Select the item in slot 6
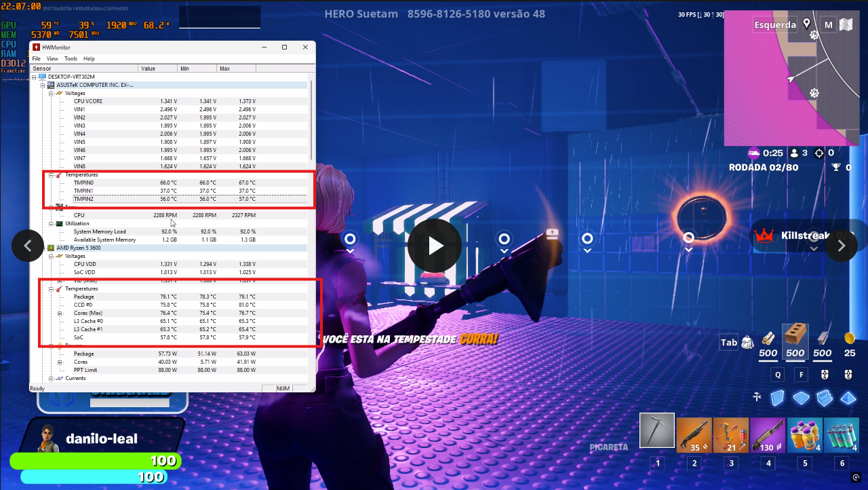The height and width of the screenshot is (490, 868). [x=841, y=435]
